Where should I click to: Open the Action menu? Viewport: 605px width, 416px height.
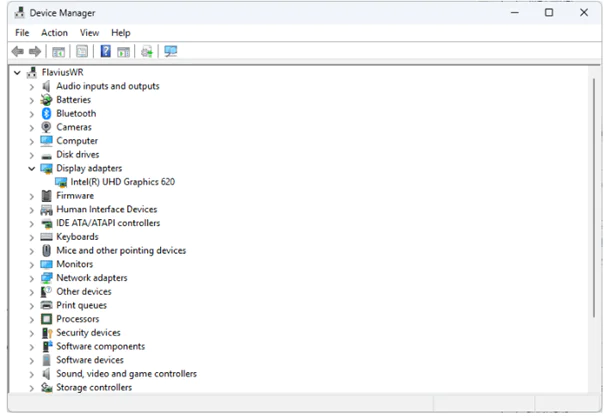pos(54,33)
